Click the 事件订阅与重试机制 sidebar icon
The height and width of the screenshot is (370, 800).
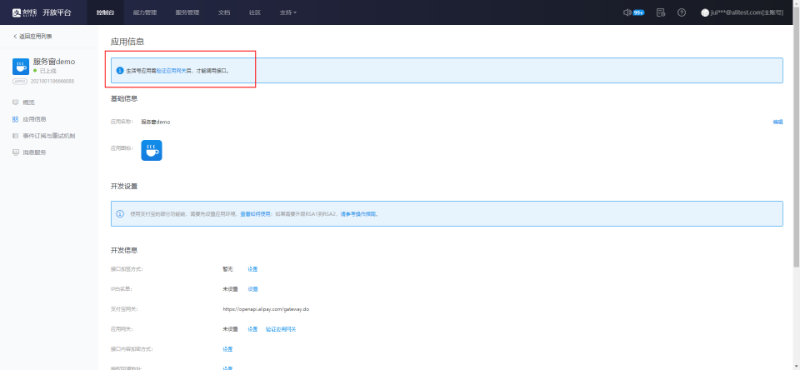tap(15, 136)
